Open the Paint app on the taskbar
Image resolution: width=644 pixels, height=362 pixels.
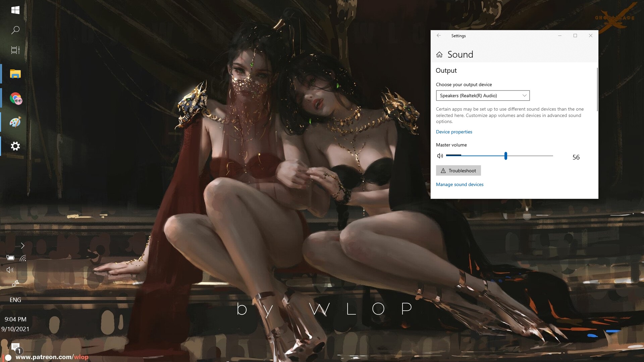[15, 122]
